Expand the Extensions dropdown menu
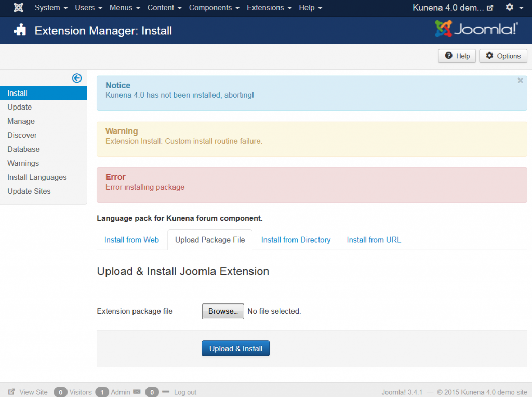The width and height of the screenshot is (532, 397). tap(269, 8)
